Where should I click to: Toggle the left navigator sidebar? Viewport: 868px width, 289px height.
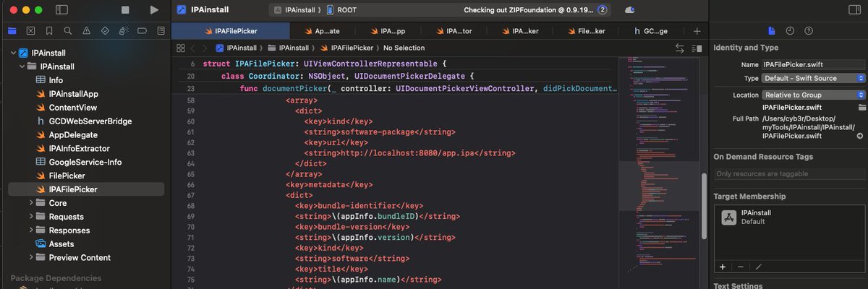coord(61,10)
